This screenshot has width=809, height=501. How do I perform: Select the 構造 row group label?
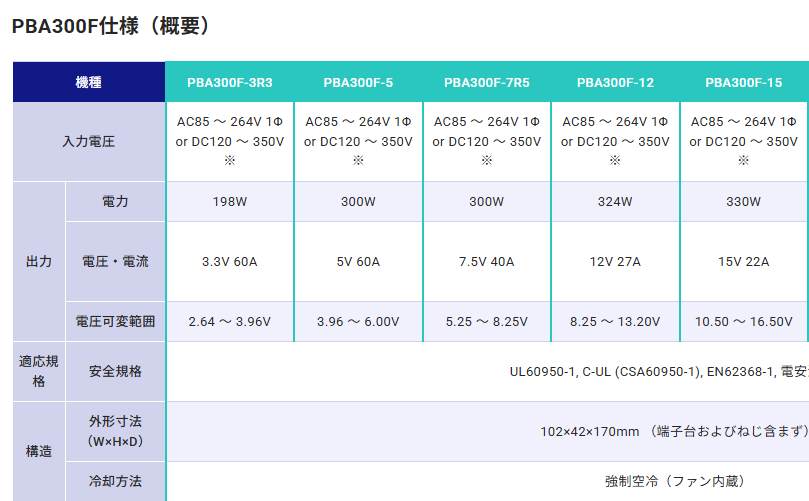click(39, 451)
